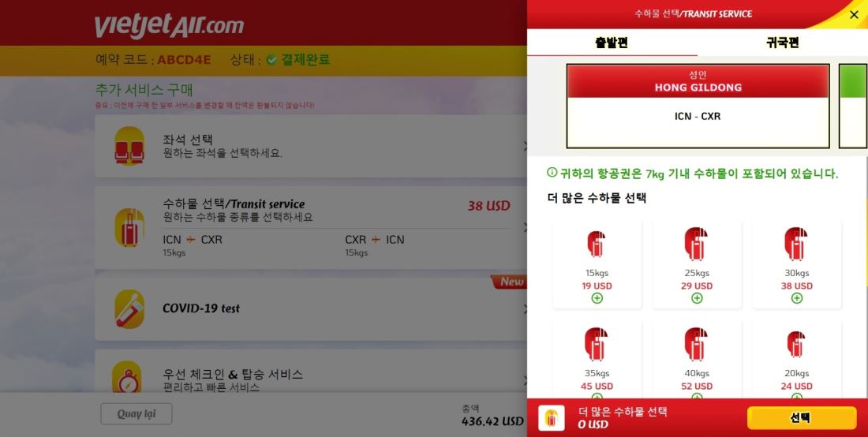The image size is (868, 437).
Task: Add 15kgs baggage with plus button
Action: click(597, 298)
